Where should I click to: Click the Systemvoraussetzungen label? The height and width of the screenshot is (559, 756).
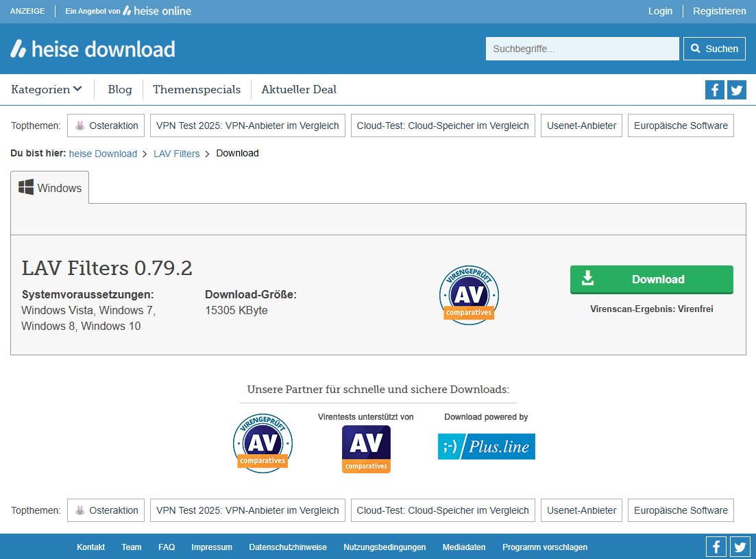point(88,294)
